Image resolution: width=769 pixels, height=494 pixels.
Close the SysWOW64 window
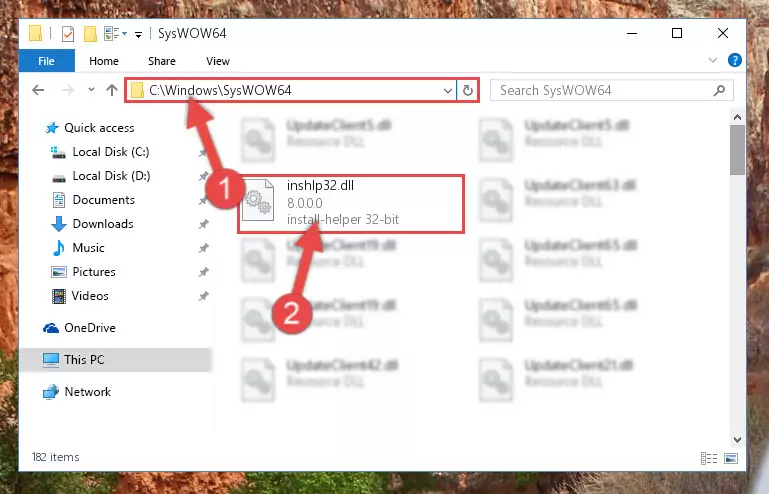[x=722, y=33]
